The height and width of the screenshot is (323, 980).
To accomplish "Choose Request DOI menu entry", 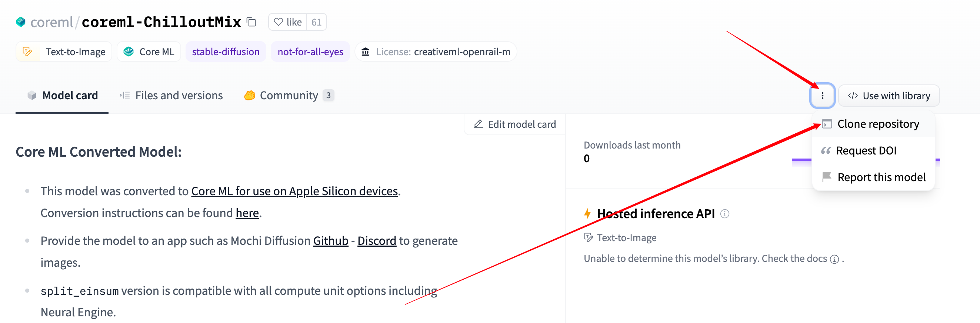I will pos(866,151).
